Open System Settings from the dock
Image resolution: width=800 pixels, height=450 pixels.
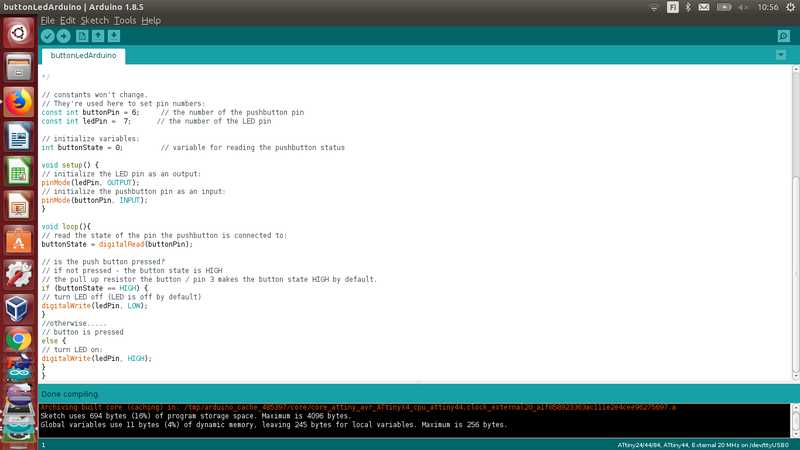(18, 274)
